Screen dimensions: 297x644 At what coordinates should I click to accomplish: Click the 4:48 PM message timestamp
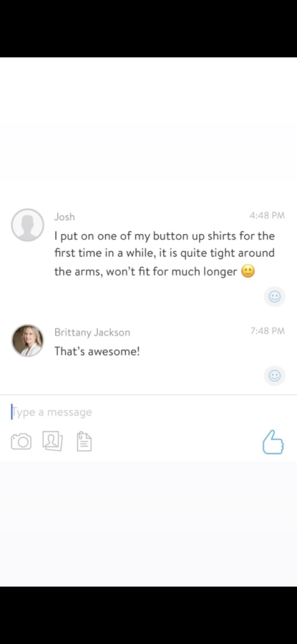(267, 216)
